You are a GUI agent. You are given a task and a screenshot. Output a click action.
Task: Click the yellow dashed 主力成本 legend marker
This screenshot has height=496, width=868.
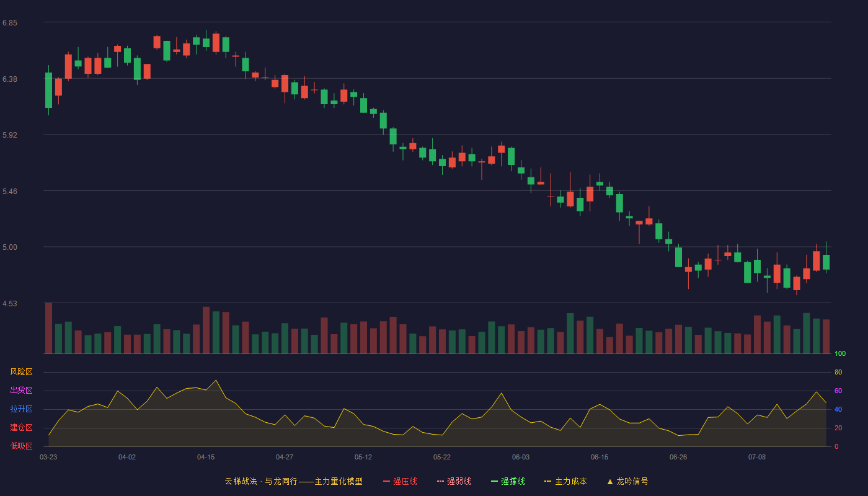click(548, 482)
